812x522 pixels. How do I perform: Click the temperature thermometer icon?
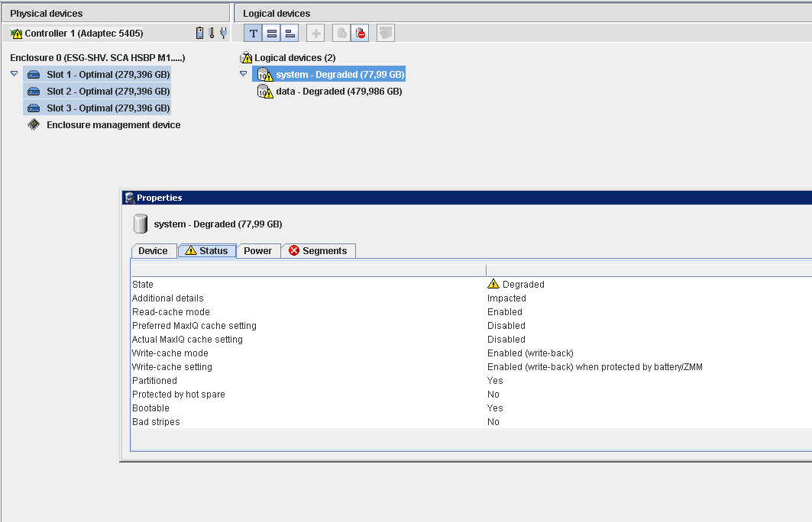click(212, 33)
